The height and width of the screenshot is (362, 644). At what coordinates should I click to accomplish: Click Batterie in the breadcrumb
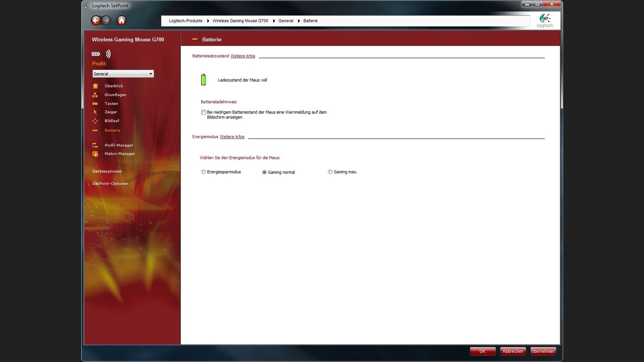pos(310,21)
